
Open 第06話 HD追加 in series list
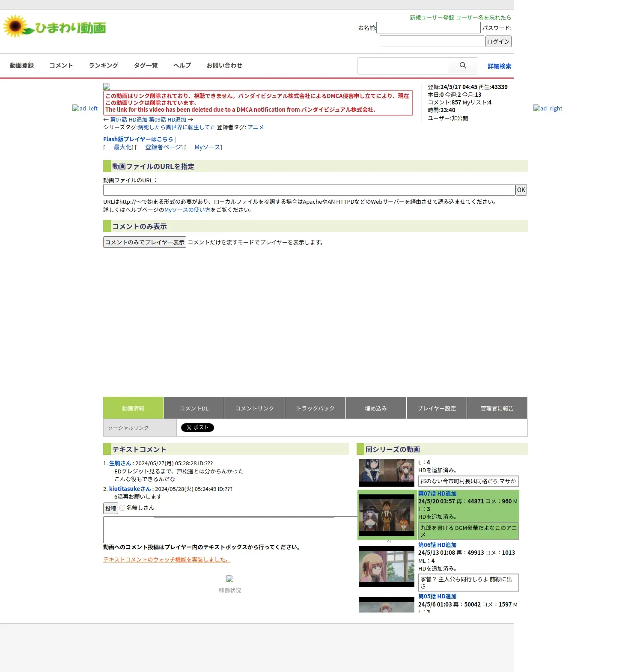tap(437, 545)
